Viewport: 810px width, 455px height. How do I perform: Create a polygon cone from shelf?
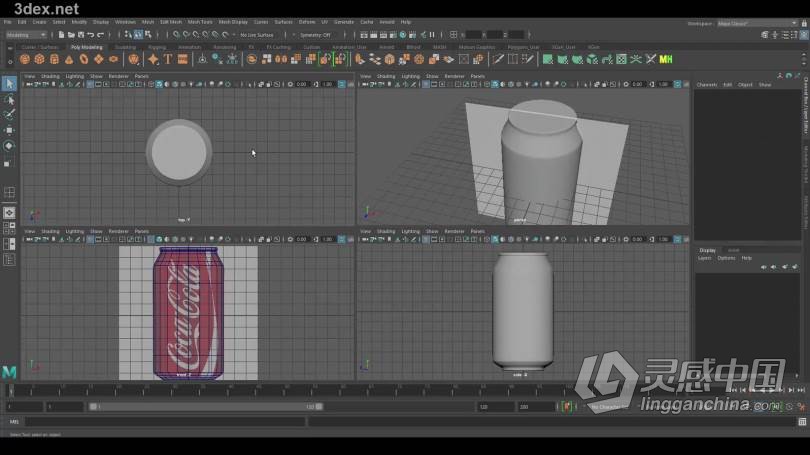coord(69,59)
